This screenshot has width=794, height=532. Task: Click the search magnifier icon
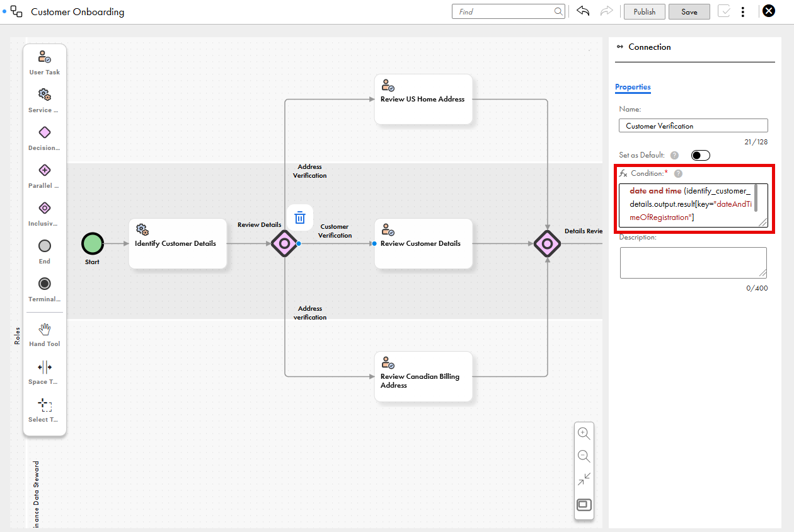click(558, 11)
